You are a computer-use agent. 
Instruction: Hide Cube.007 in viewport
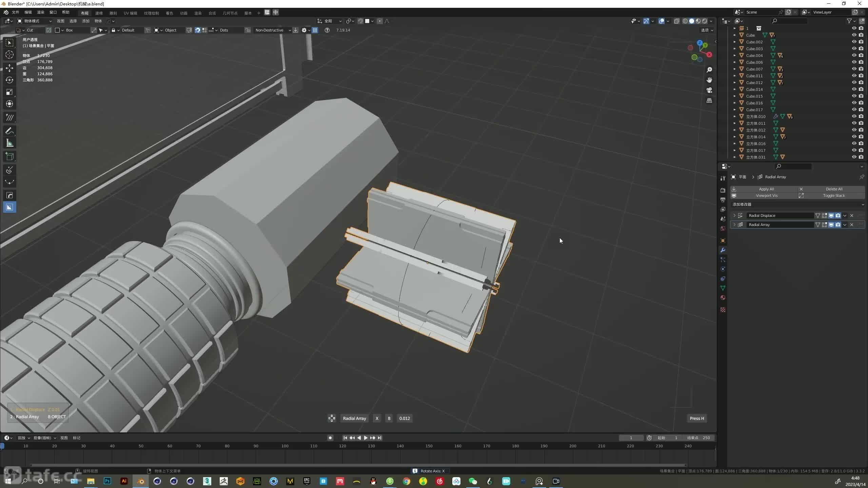click(854, 69)
